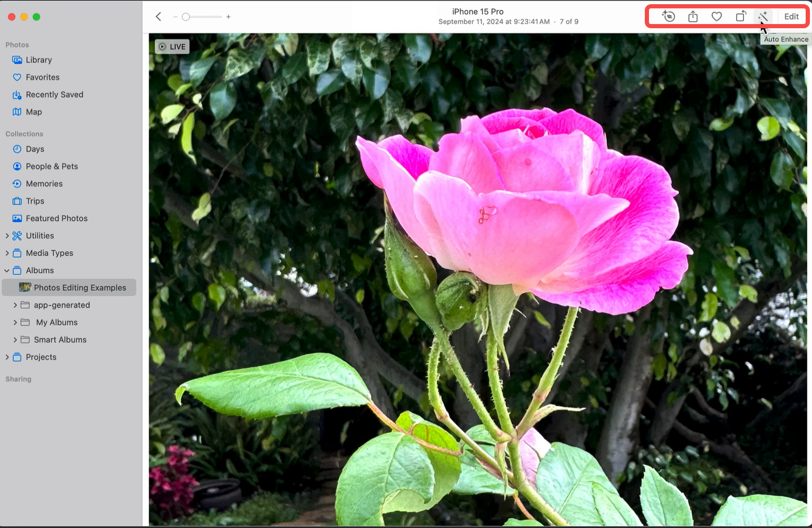Open the Memories collection
The image size is (812, 528).
pyautogui.click(x=44, y=183)
